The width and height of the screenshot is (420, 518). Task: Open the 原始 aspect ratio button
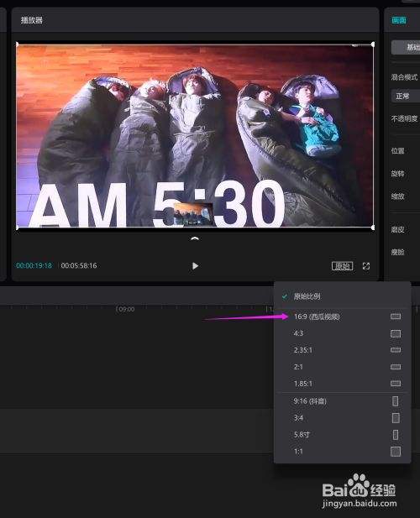[x=342, y=266]
